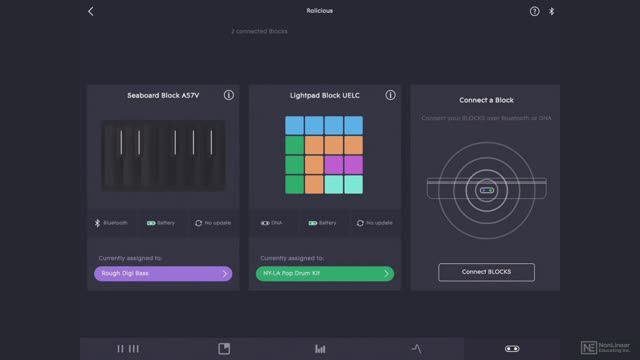The image size is (640, 360).
Task: Click the Connect BLOCKS button
Action: point(486,272)
